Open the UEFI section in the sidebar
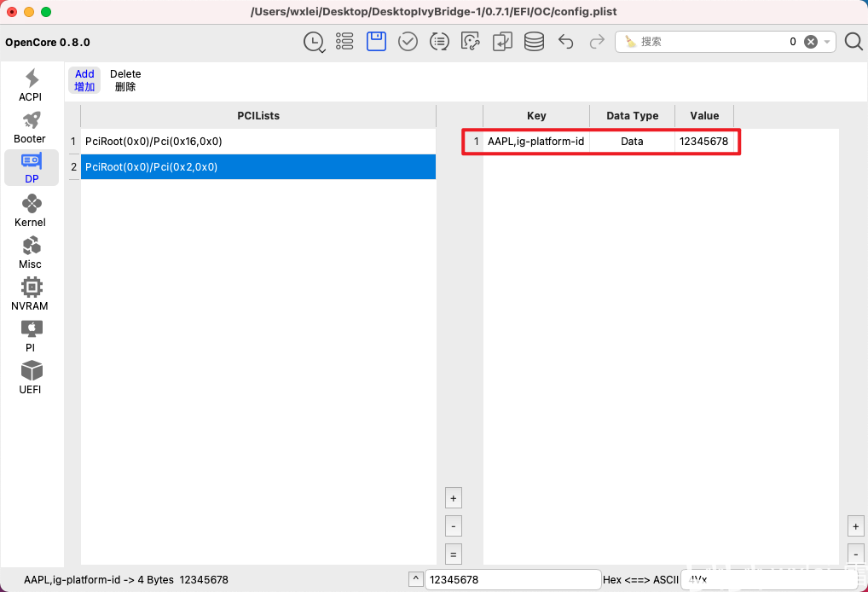 pos(31,378)
